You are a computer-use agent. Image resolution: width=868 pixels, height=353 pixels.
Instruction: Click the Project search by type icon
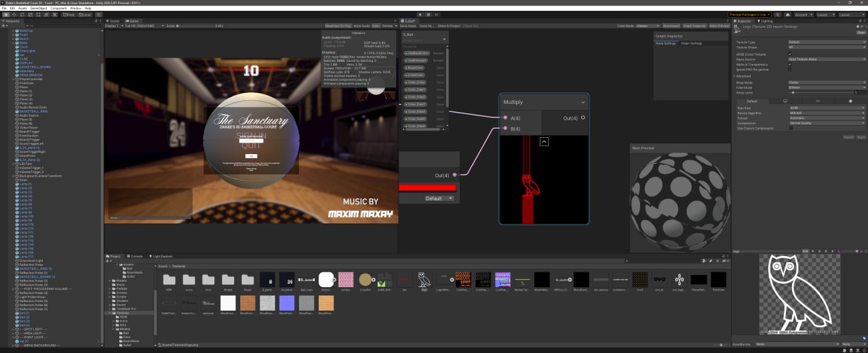(704, 261)
